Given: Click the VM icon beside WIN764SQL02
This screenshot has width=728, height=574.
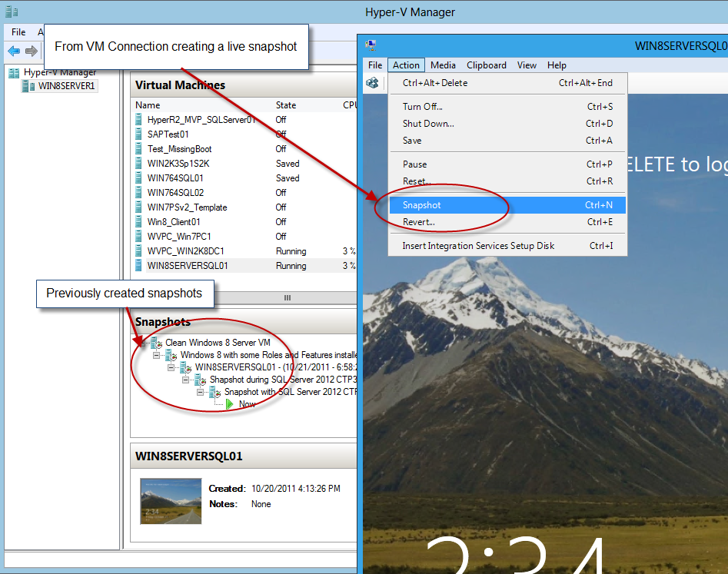Looking at the screenshot, I should [138, 193].
